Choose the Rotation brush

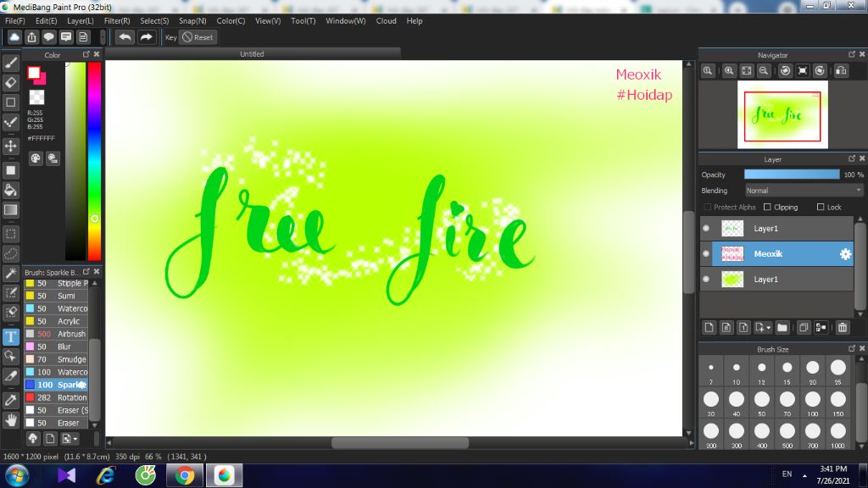57,397
